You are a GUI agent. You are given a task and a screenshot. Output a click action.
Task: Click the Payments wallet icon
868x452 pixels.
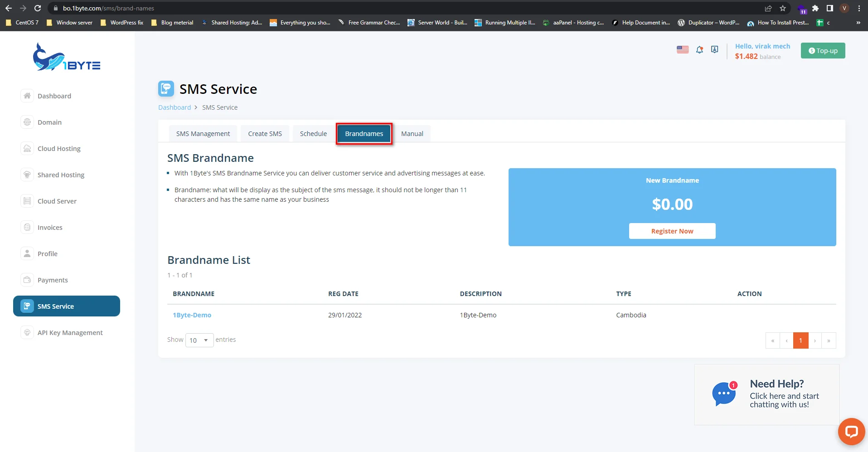[27, 280]
